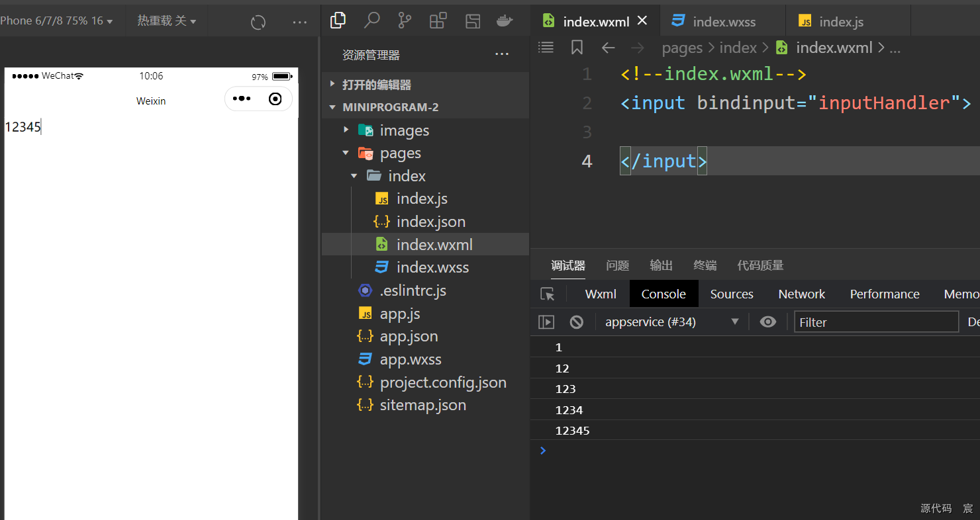The width and height of the screenshot is (980, 520).
Task: Collapse the index folder
Action: pyautogui.click(x=425, y=176)
